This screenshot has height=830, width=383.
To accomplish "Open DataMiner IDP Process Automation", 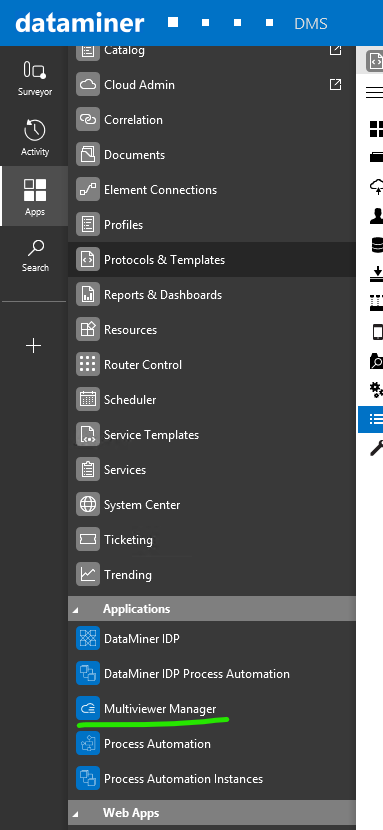I will [x=212, y=673].
